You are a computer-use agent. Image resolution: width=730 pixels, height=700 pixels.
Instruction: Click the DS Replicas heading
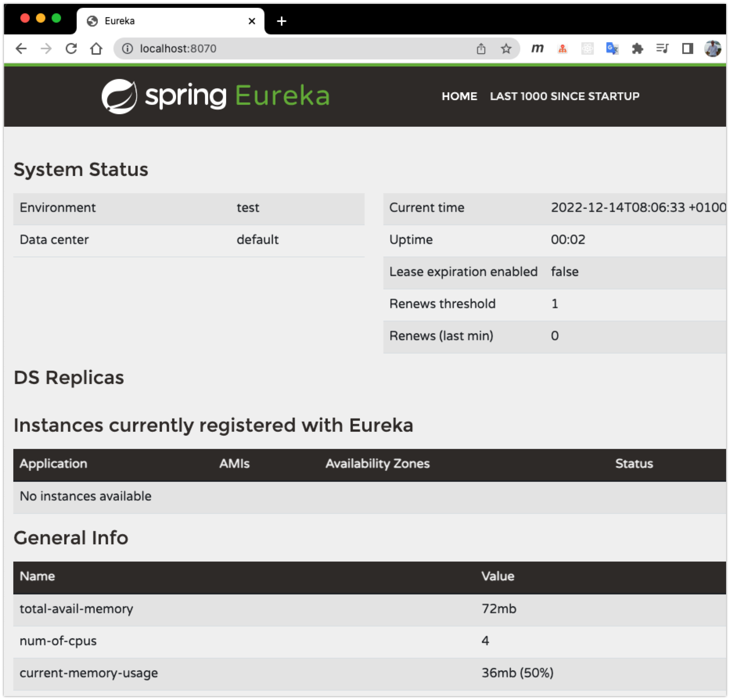(69, 378)
